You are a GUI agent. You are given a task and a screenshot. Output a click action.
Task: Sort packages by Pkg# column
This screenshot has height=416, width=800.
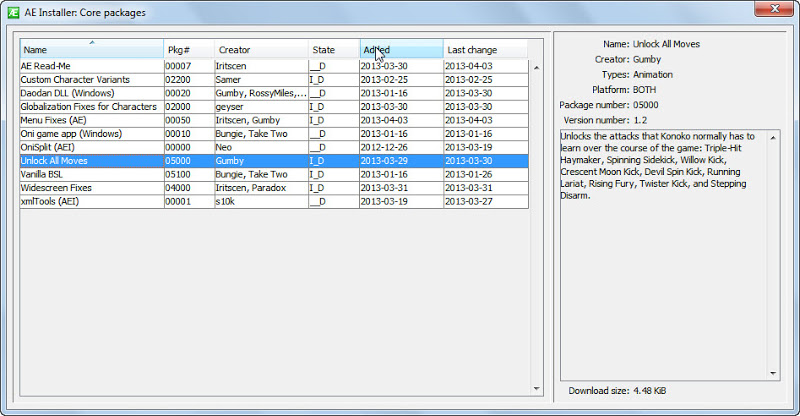point(189,50)
